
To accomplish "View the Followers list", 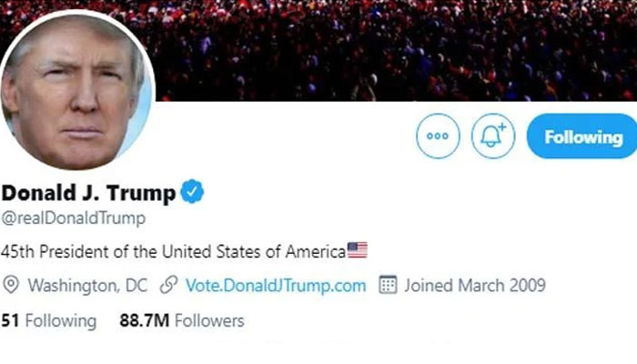I will tap(209, 321).
